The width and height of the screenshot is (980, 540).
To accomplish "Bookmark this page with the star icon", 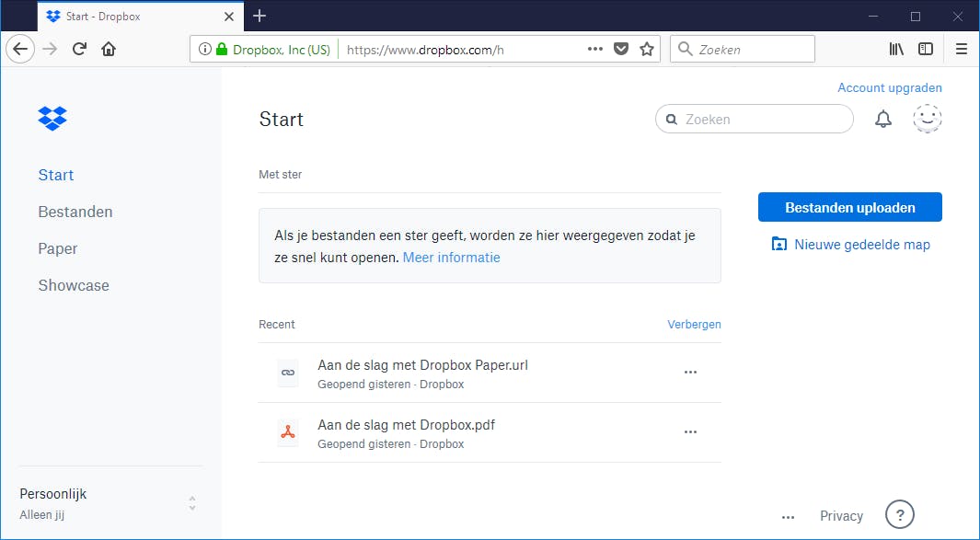I will (x=647, y=49).
